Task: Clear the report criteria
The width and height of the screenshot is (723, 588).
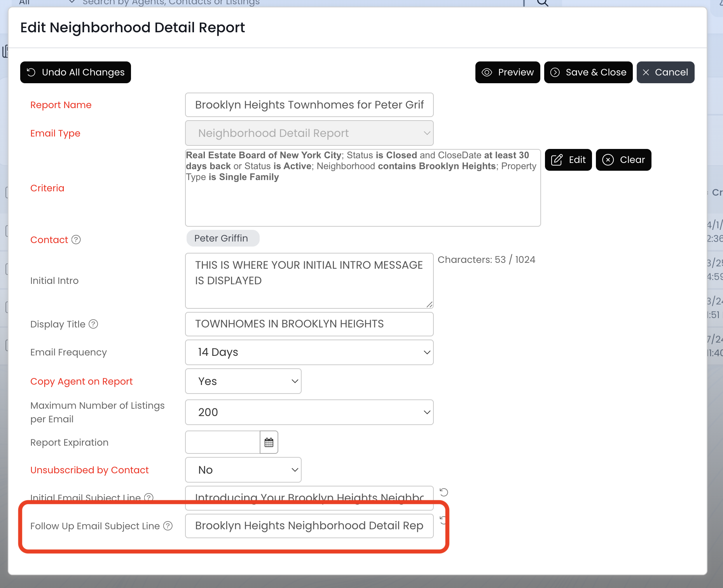Action: coord(623,160)
